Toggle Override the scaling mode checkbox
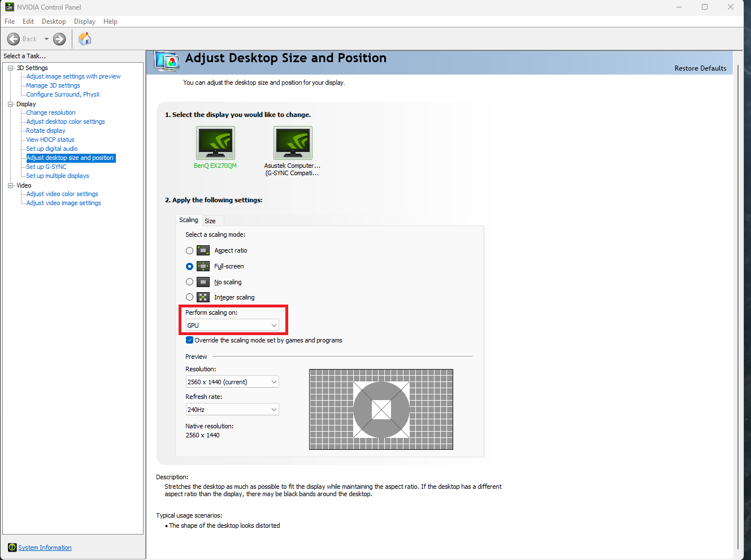This screenshot has width=751, height=560. pyautogui.click(x=190, y=340)
